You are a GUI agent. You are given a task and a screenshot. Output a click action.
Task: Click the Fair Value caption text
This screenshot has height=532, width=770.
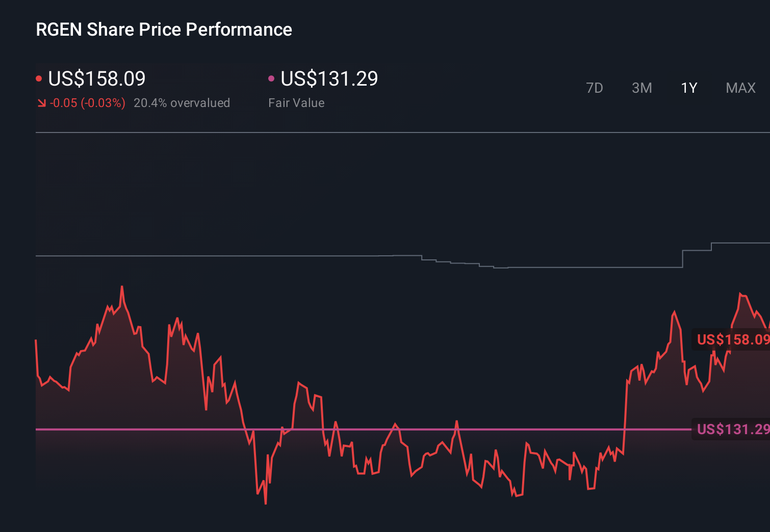296,102
